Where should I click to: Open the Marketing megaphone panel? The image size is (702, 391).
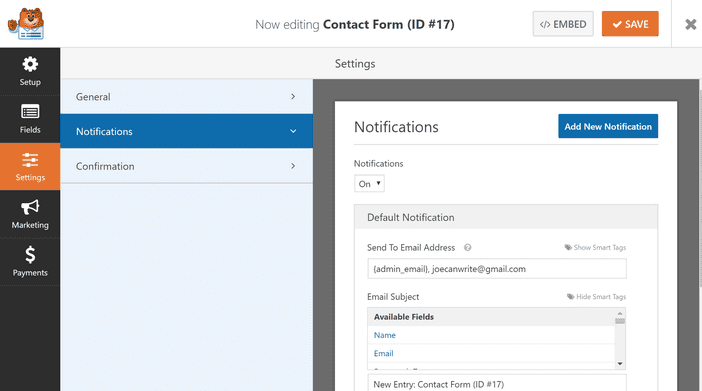(30, 215)
